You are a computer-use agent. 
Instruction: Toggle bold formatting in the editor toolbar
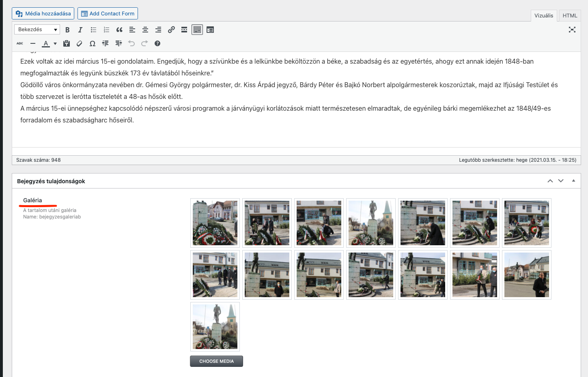67,30
